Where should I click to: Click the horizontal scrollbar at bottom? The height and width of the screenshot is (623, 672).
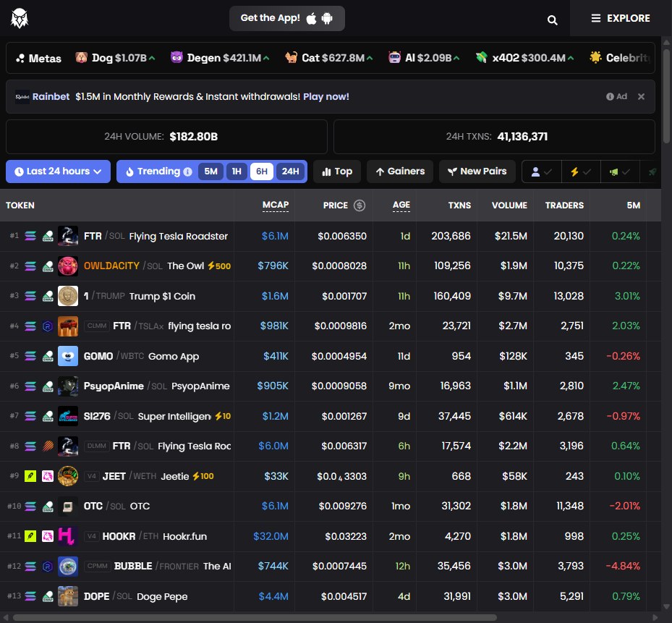pyautogui.click(x=255, y=618)
